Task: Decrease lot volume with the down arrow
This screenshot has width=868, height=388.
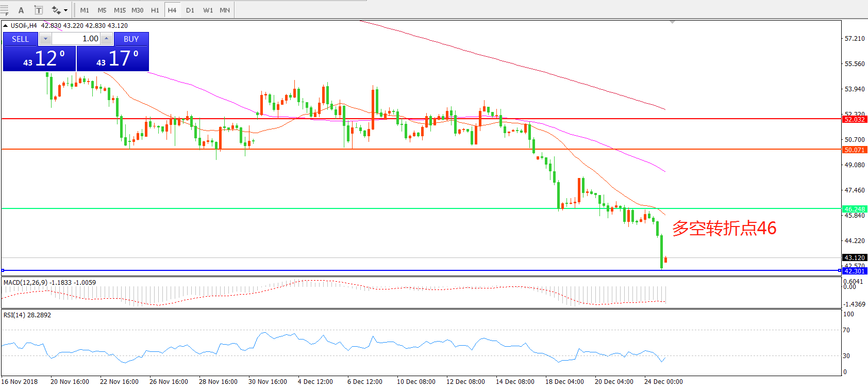Action: pyautogui.click(x=45, y=39)
